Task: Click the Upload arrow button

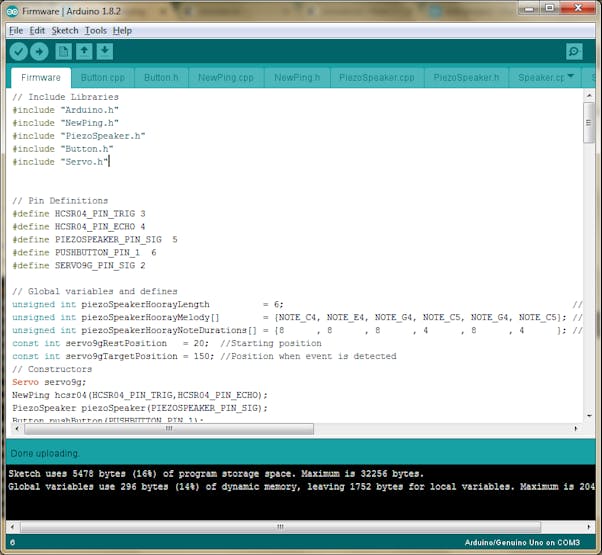Action: click(x=39, y=51)
